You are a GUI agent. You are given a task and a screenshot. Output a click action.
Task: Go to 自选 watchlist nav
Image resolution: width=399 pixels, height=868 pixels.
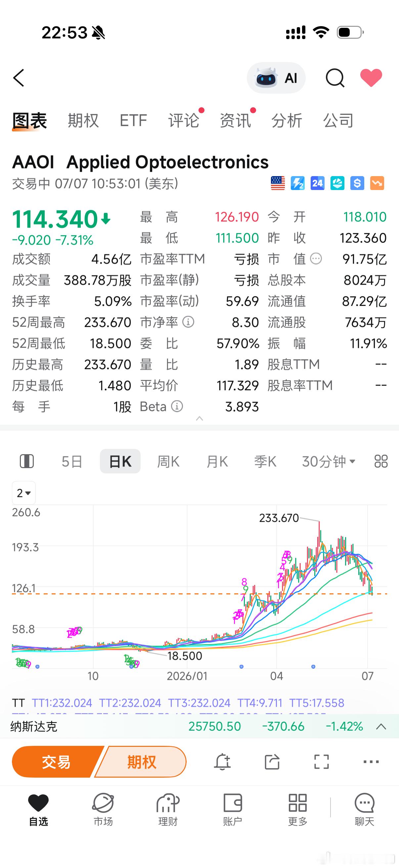(x=38, y=810)
